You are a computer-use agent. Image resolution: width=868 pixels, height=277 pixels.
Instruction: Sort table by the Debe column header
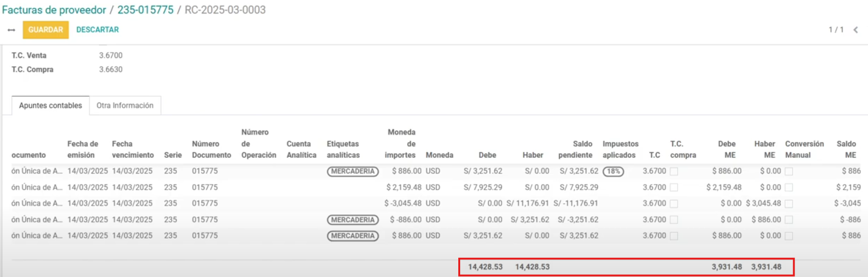coord(487,155)
